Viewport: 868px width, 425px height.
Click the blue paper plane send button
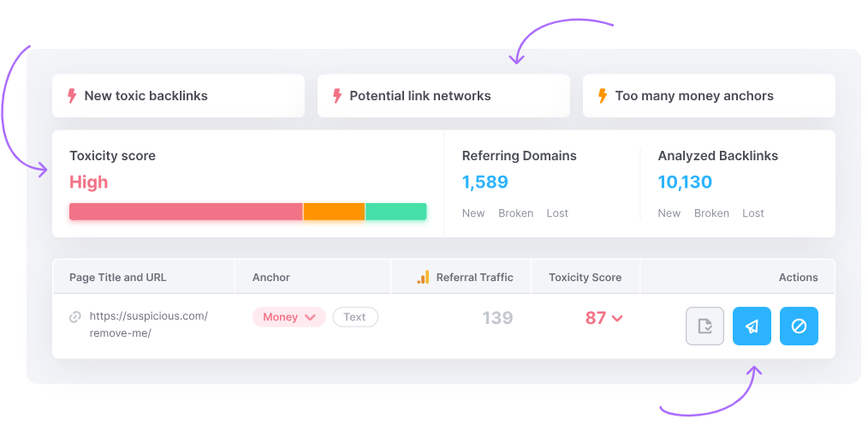click(752, 326)
